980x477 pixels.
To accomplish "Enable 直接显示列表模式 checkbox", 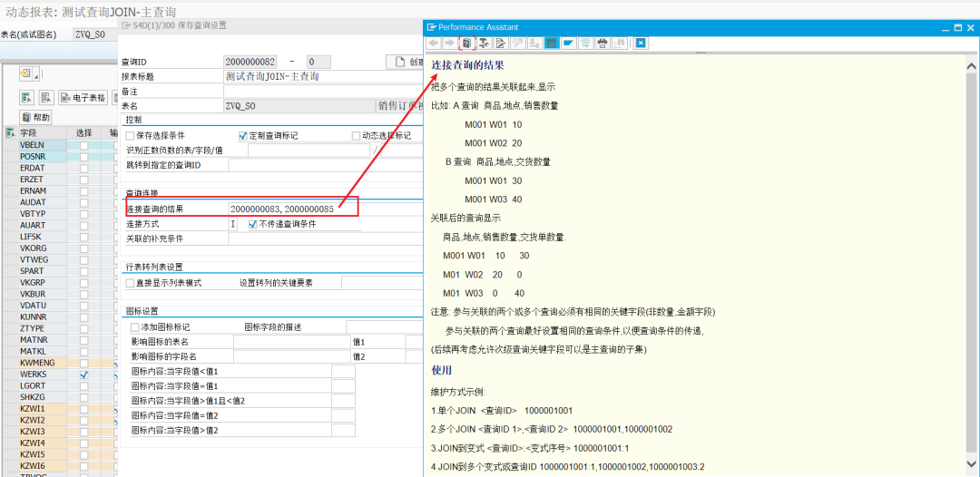I will 130,283.
